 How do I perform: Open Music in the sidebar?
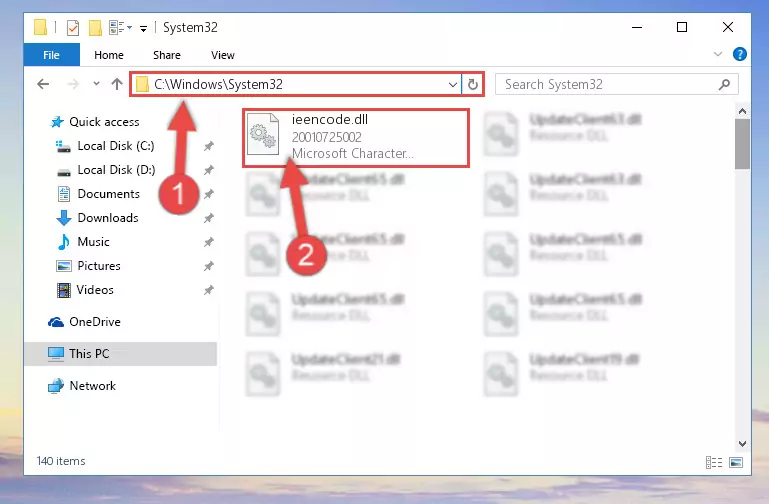(x=83, y=242)
